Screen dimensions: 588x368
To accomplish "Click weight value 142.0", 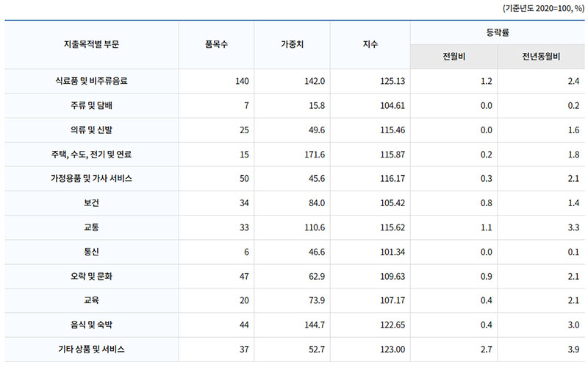I will coord(315,81).
